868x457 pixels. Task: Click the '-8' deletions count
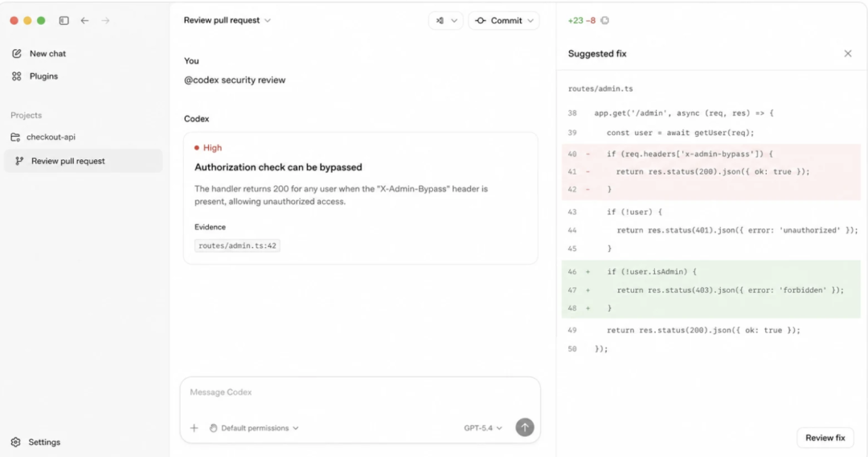coord(591,20)
